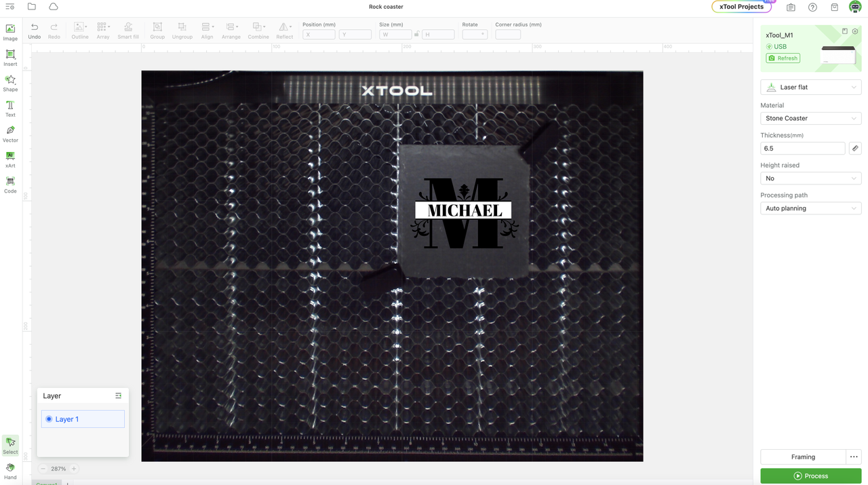The width and height of the screenshot is (868, 485).
Task: Open the Laser flat mode dropdown
Action: click(811, 88)
